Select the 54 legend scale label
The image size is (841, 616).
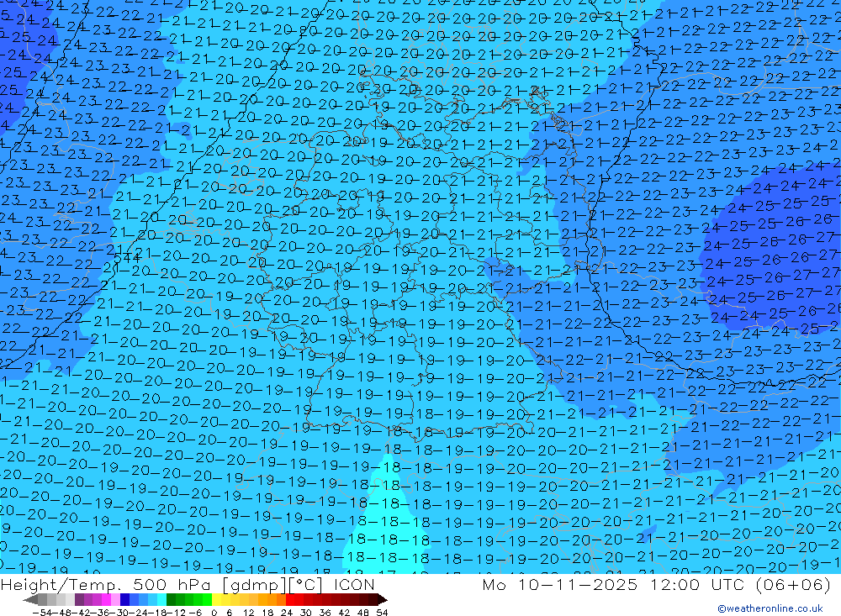382,613
